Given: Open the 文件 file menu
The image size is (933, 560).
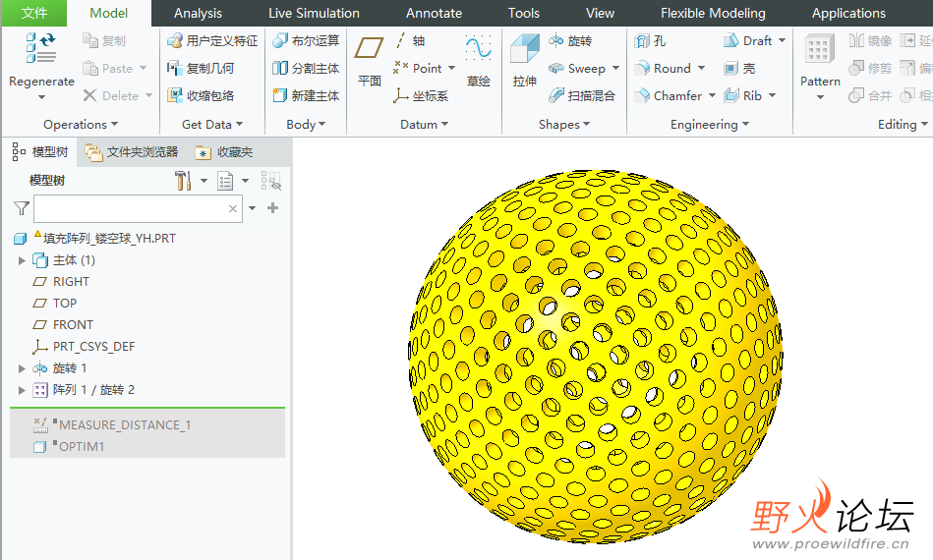Looking at the screenshot, I should point(33,13).
